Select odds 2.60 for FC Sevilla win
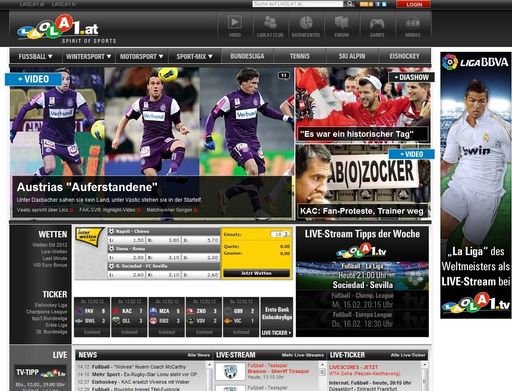The image size is (512, 391). click(201, 275)
